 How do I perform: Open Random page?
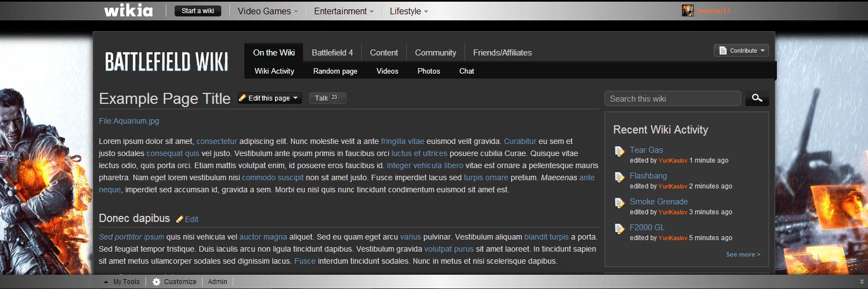(335, 71)
